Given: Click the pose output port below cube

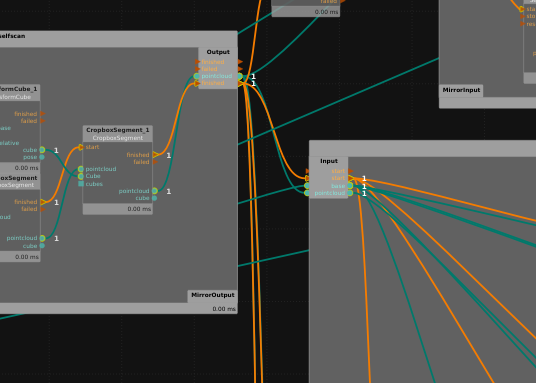Looking at the screenshot, I should click(x=42, y=157).
